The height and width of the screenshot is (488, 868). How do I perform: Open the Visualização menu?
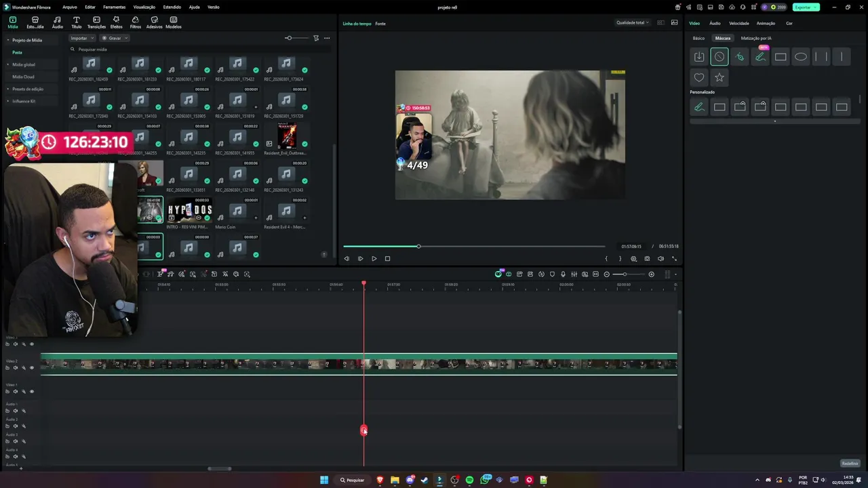click(x=144, y=7)
